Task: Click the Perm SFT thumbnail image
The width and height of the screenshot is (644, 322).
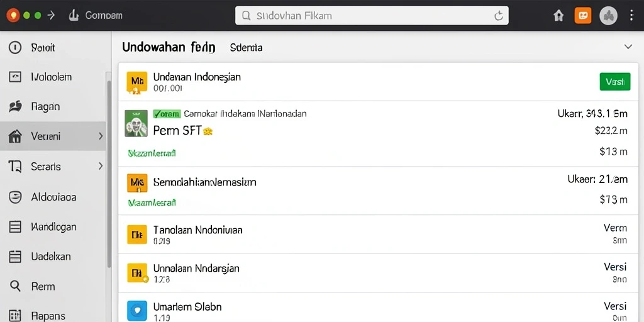Action: (136, 123)
